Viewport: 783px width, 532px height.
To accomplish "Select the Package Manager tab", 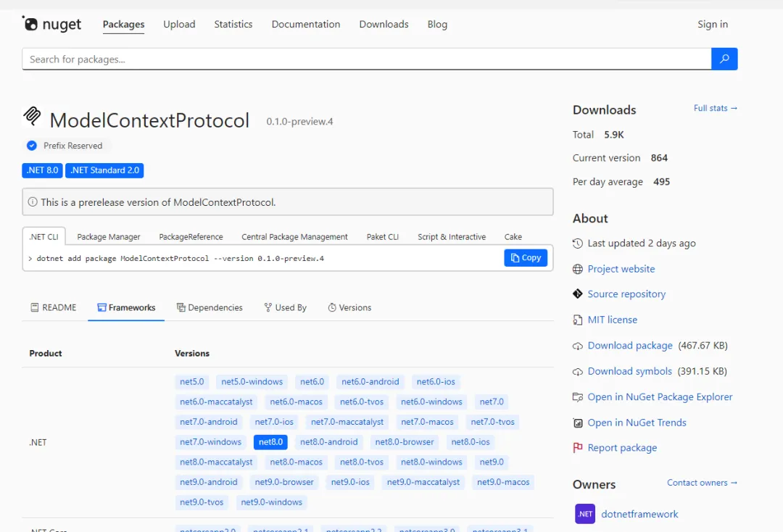I will (108, 236).
